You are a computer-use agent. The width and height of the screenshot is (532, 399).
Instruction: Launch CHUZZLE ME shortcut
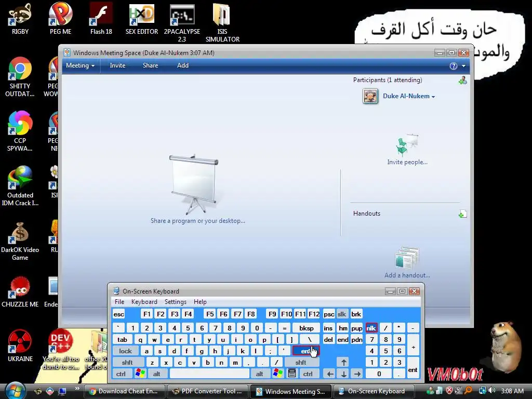click(x=20, y=292)
